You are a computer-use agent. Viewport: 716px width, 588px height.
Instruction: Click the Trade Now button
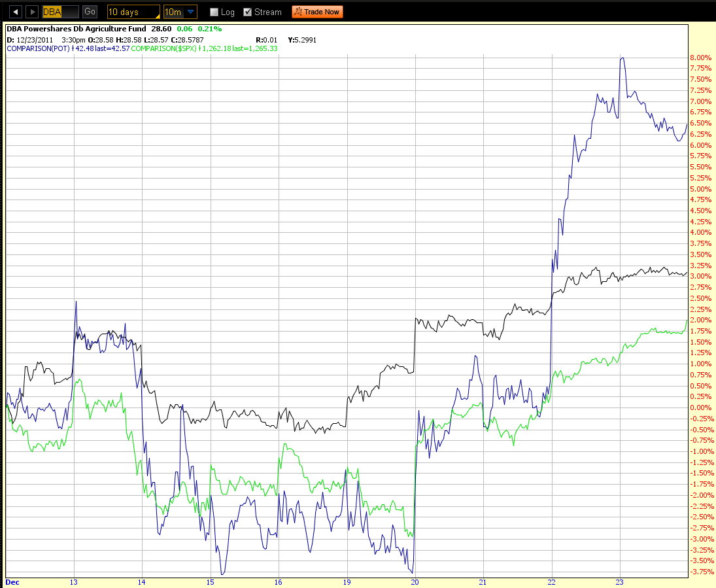pyautogui.click(x=317, y=11)
